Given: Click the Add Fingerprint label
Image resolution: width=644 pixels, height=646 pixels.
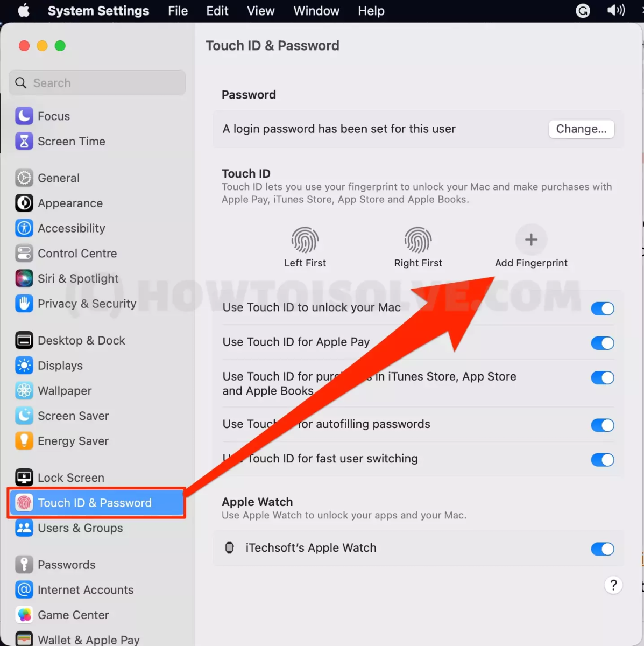Looking at the screenshot, I should (x=531, y=263).
